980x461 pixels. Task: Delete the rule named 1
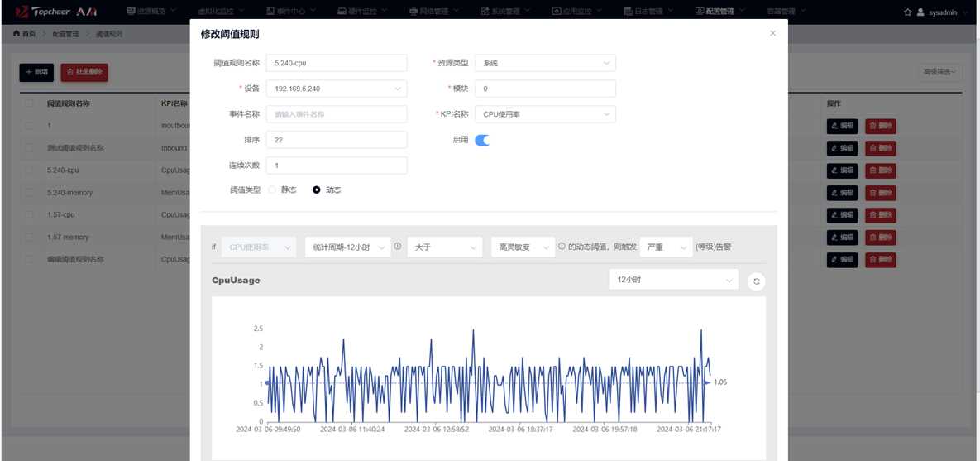pos(881,127)
